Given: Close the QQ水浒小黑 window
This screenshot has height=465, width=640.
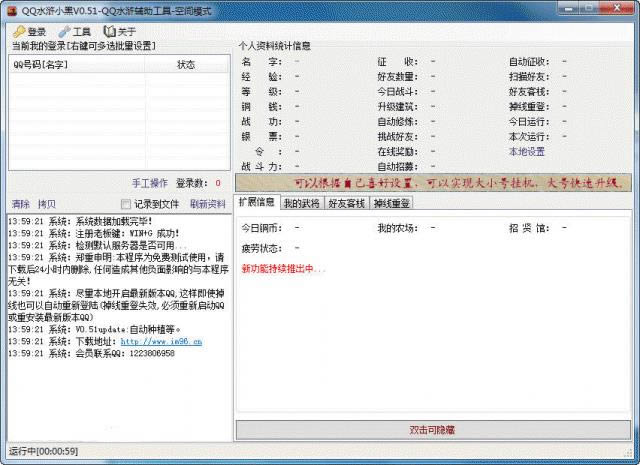Looking at the screenshot, I should click(x=617, y=8).
